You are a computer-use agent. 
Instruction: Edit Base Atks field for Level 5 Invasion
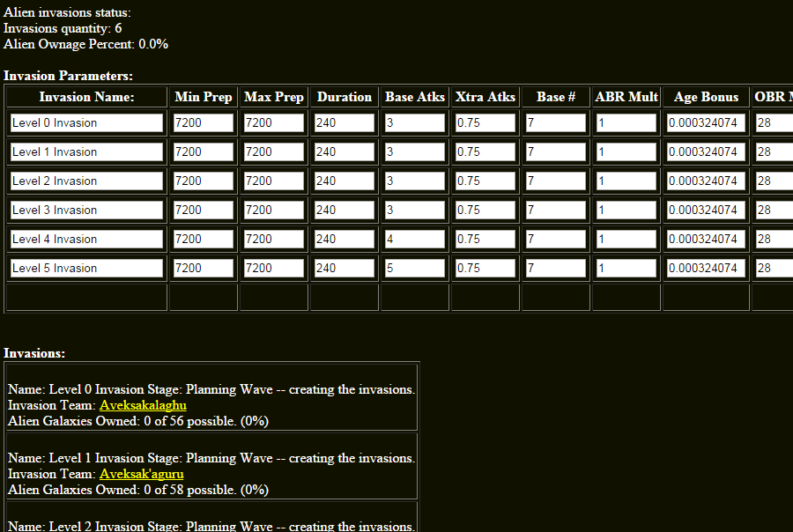414,269
